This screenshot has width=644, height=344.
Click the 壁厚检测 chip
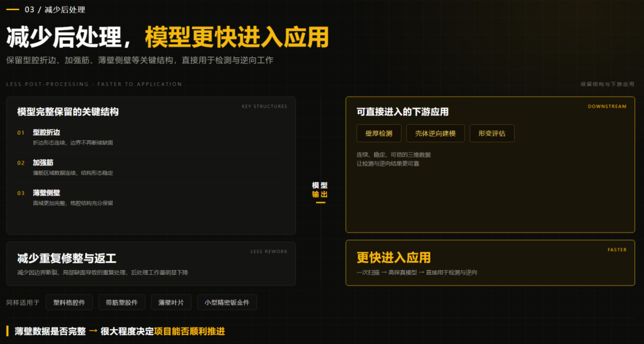(x=379, y=134)
